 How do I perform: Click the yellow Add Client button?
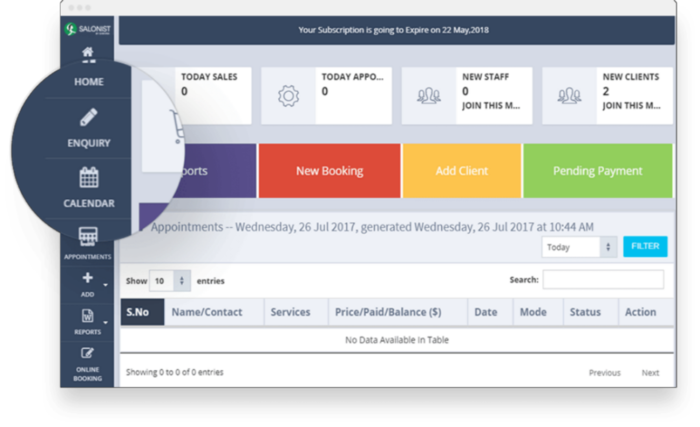coord(461,171)
